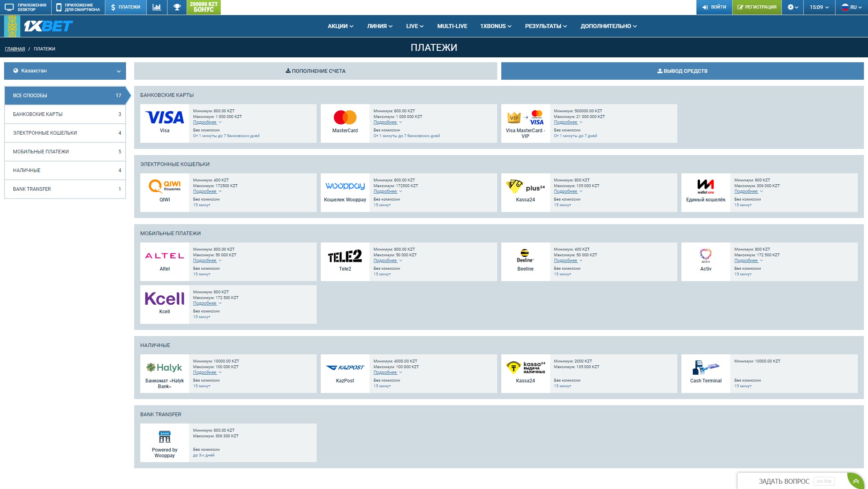This screenshot has width=868, height=489.
Task: Select the Wallet One logo
Action: (706, 186)
